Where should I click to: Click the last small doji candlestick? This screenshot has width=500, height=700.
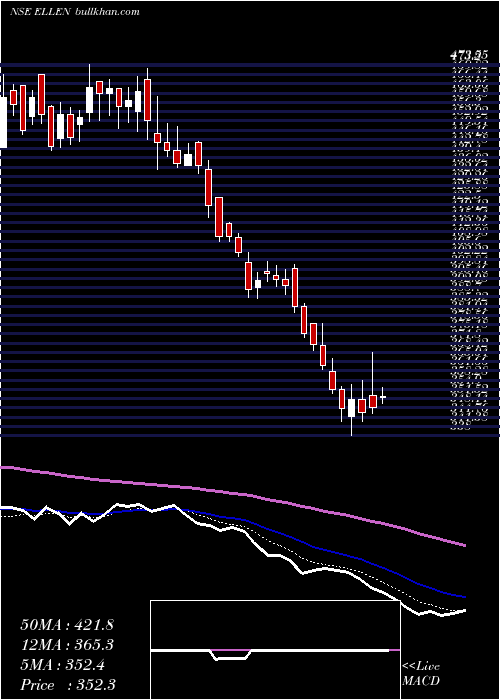(x=383, y=396)
